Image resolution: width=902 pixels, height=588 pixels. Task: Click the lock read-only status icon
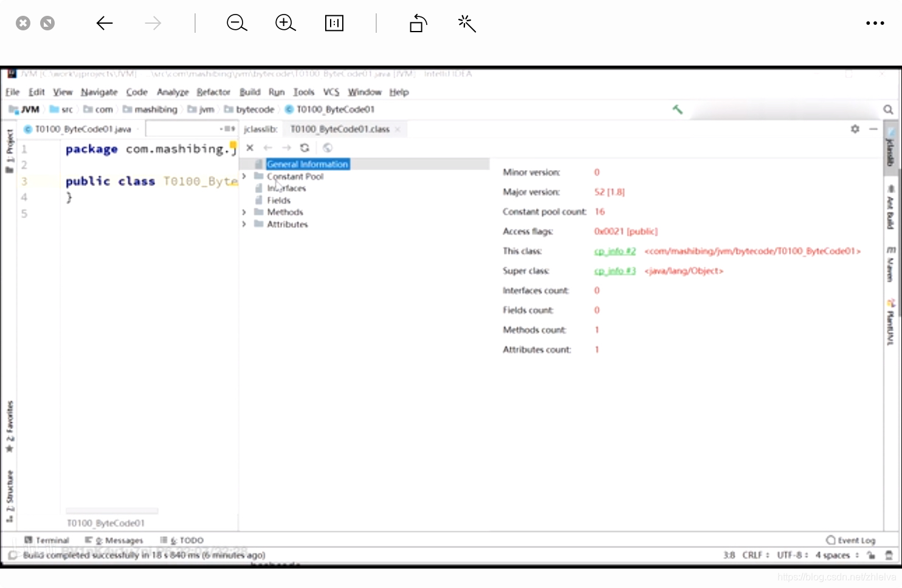871,555
